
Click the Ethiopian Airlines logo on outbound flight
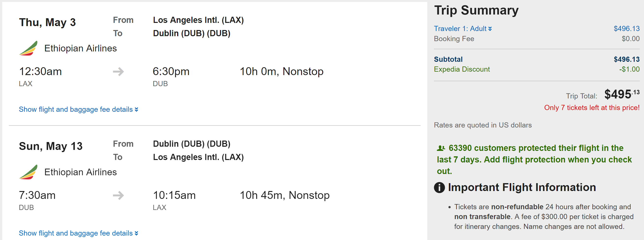[x=28, y=48]
